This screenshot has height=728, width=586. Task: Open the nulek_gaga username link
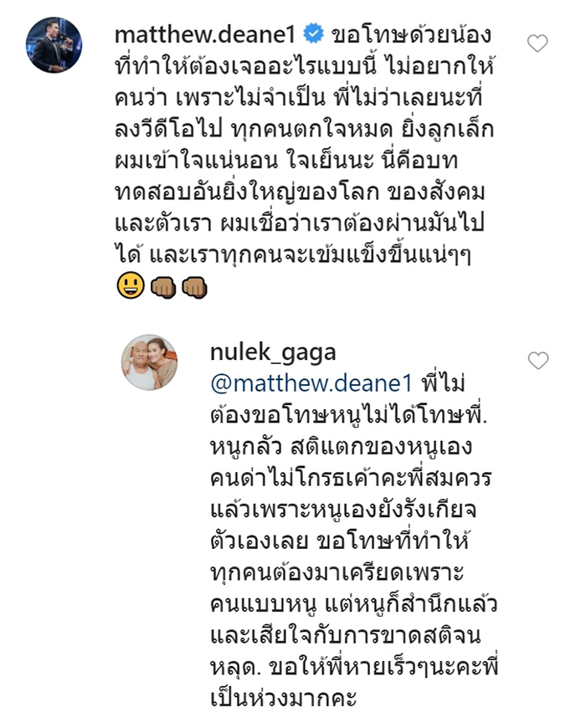click(273, 353)
